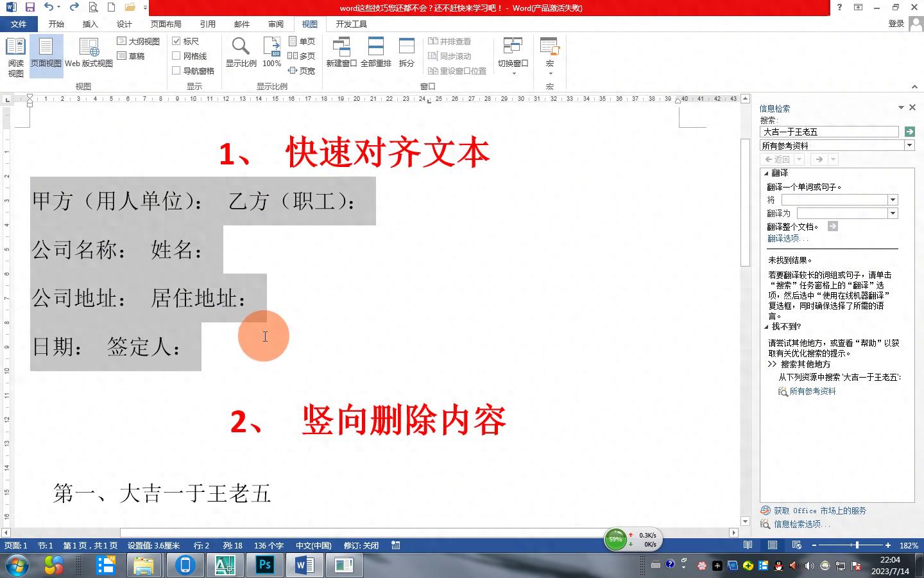Collapse the 翻译 section
Image resolution: width=924 pixels, height=578 pixels.
pos(766,173)
